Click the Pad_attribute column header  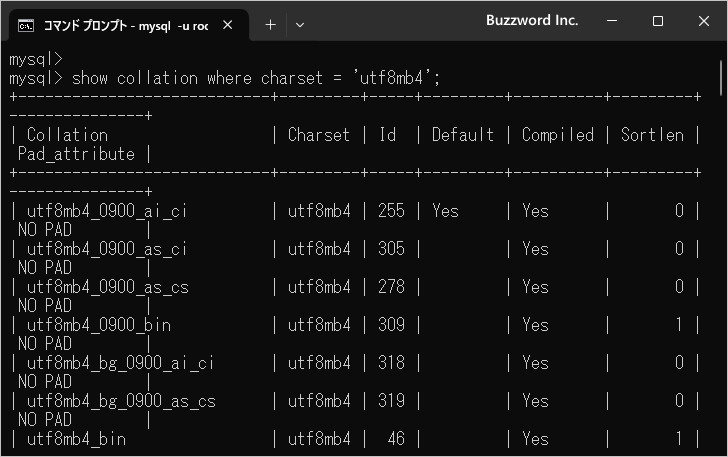pyautogui.click(x=76, y=154)
